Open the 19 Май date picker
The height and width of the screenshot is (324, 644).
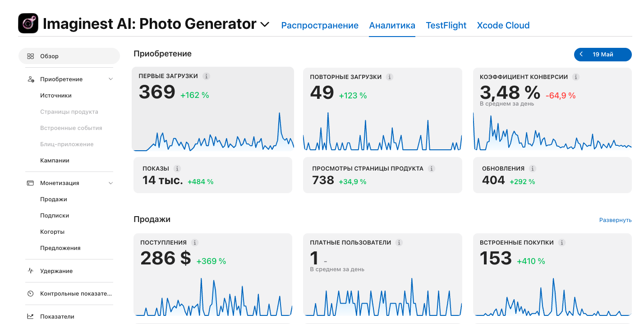tap(603, 55)
